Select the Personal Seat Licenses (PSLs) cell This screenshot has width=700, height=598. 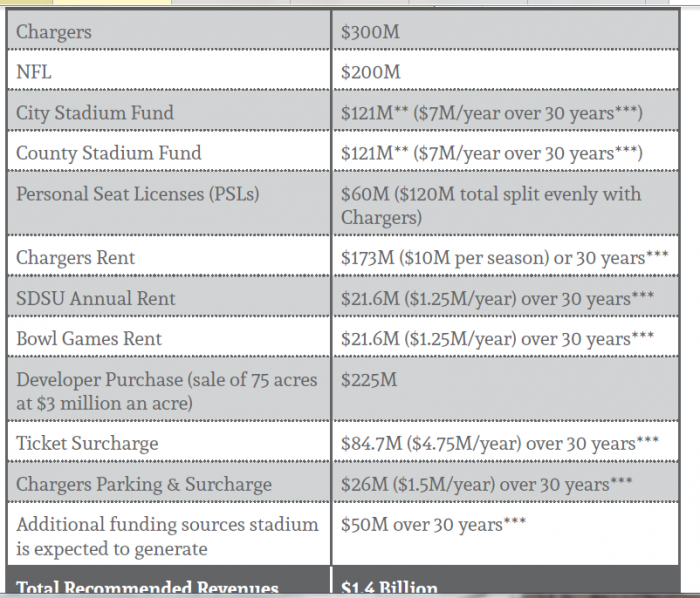click(137, 193)
